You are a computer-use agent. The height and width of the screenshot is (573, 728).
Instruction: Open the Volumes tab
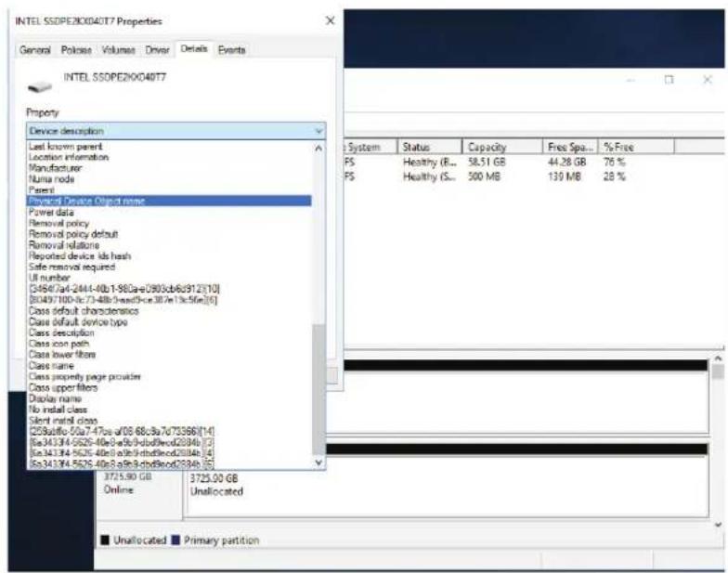pyautogui.click(x=119, y=50)
